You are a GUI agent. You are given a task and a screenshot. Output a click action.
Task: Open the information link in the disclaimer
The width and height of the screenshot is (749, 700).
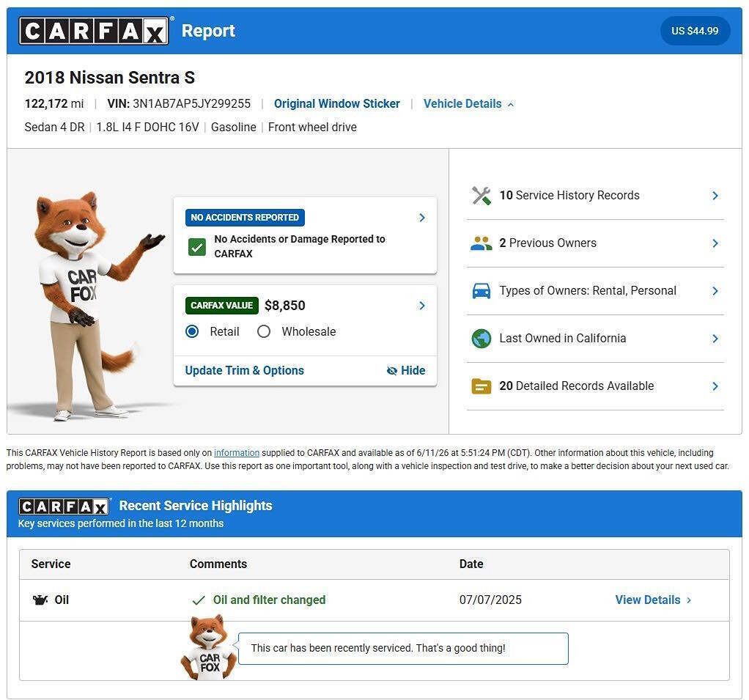click(x=237, y=452)
